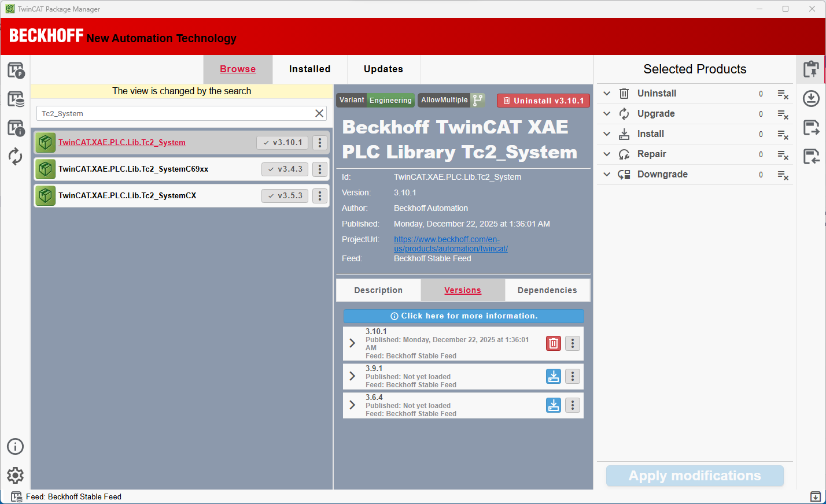Click the v3.4.3 version button
826x504 pixels.
(x=285, y=169)
